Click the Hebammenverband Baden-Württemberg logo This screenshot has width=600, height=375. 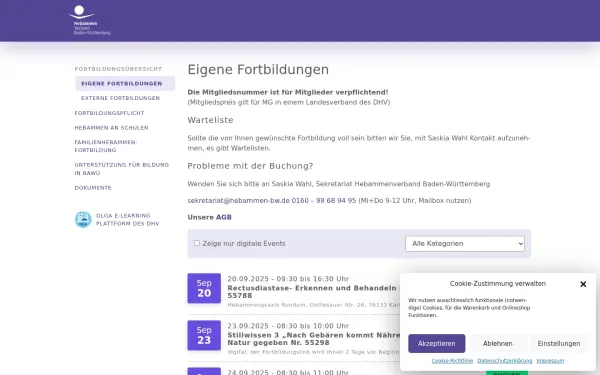tap(90, 20)
